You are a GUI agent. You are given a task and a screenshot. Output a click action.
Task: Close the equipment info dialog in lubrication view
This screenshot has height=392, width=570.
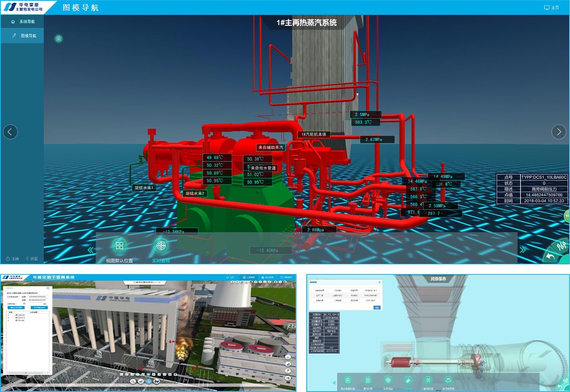point(379,282)
